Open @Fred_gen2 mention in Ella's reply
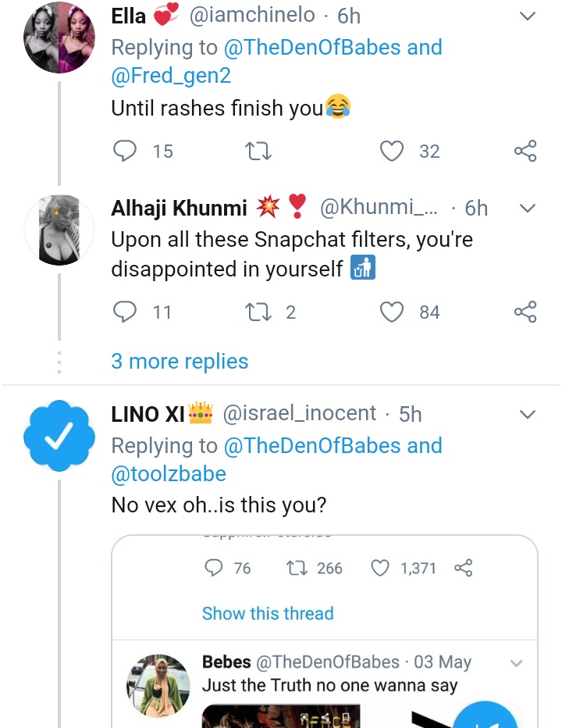Image resolution: width=562 pixels, height=728 pixels. (171, 77)
